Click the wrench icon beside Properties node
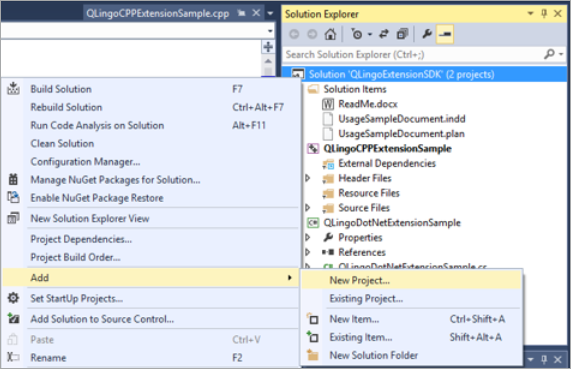The image size is (571, 369). 328,238
